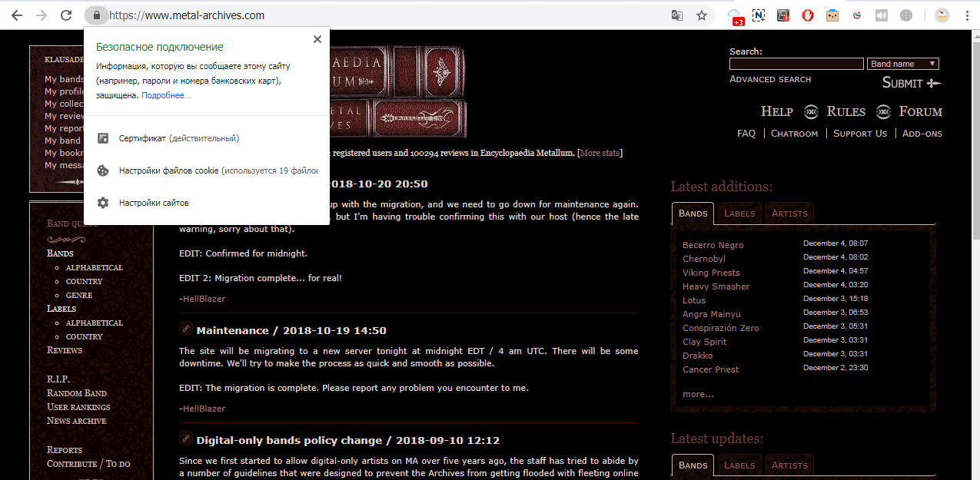Open the Help page
Screen dimensions: 980x480
(777, 111)
